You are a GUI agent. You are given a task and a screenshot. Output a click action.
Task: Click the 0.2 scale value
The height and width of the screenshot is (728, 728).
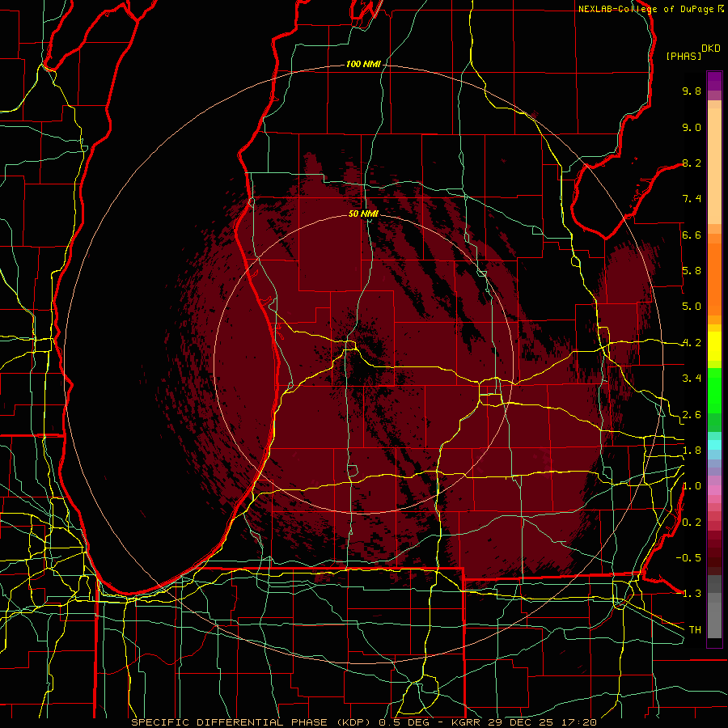[x=692, y=523]
